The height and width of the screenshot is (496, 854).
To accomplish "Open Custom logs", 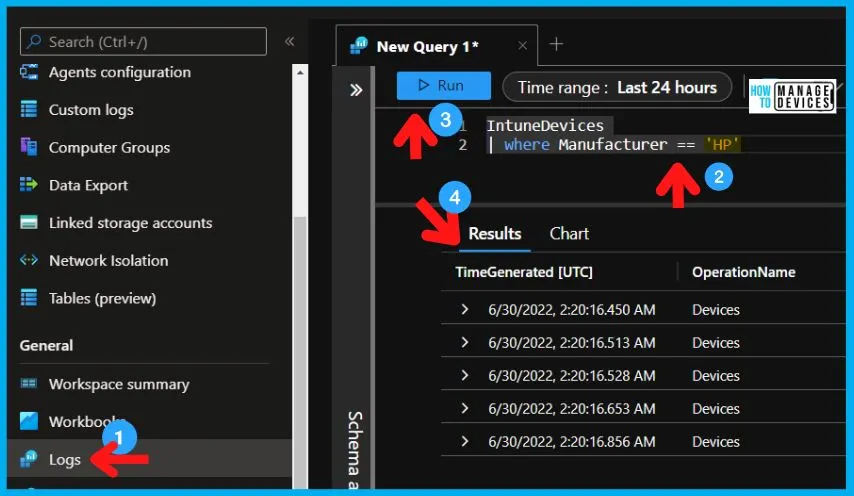I will (91, 110).
